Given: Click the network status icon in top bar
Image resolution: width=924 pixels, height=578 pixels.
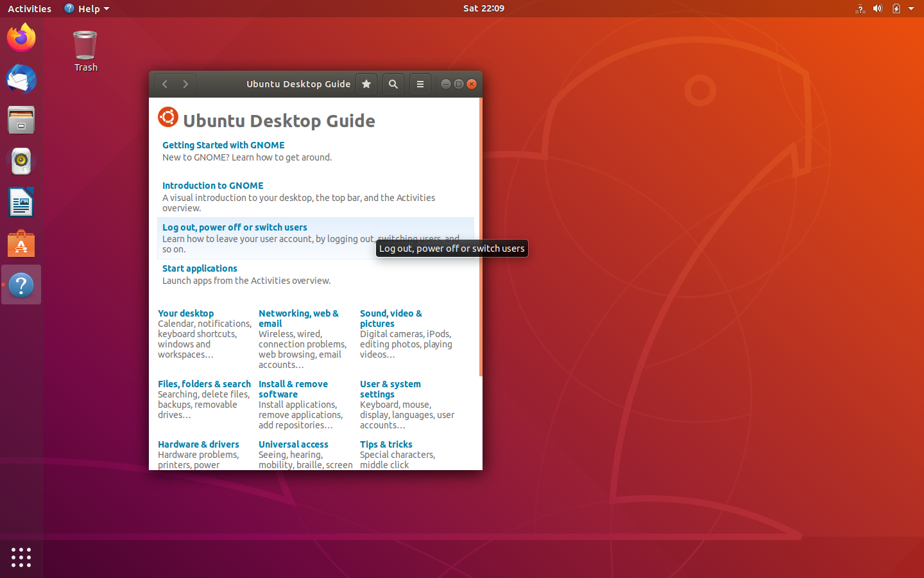Looking at the screenshot, I should tap(860, 8).
